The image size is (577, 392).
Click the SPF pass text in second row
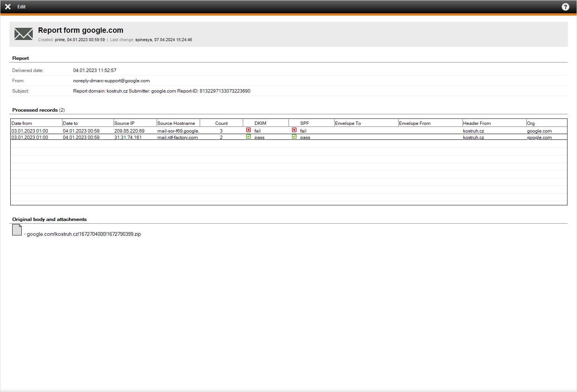pyautogui.click(x=305, y=137)
